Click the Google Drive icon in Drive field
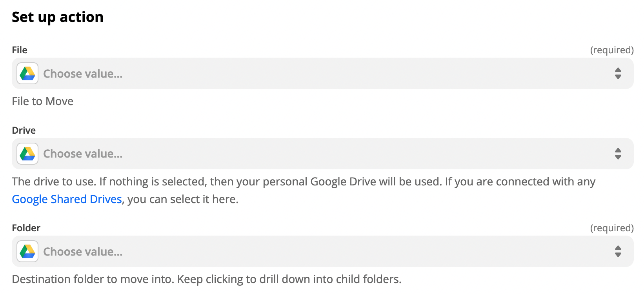 pos(27,154)
